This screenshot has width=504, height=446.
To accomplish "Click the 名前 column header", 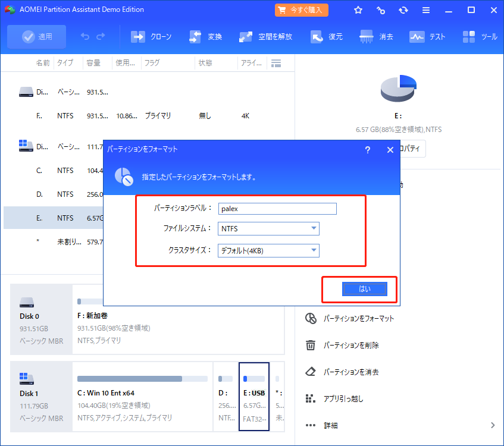I will coord(43,63).
